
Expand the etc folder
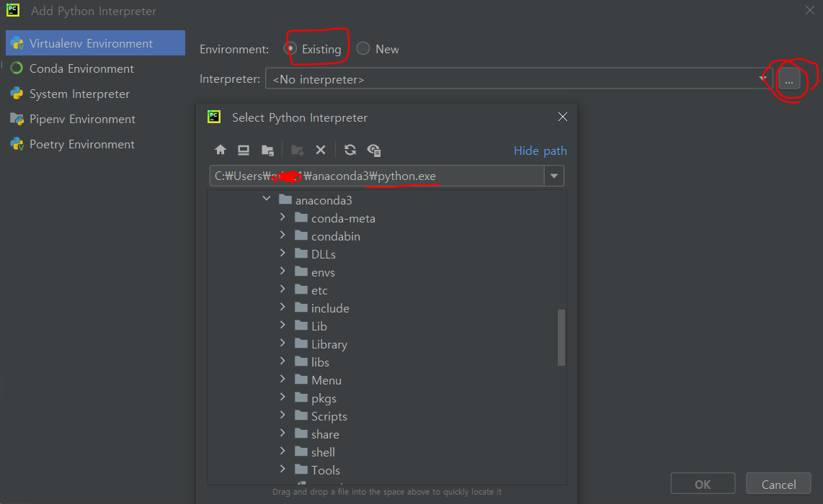[x=283, y=289]
